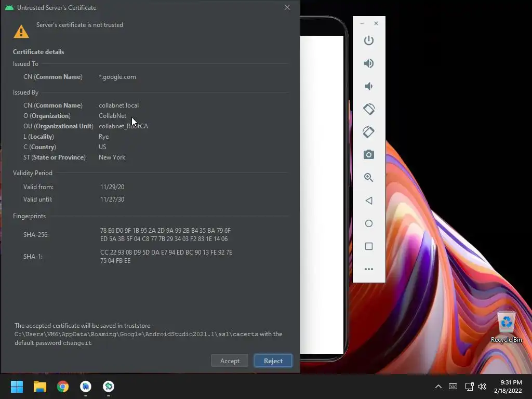The image size is (532, 399).
Task: Click Valid from date 11/29/20
Action: click(x=112, y=187)
